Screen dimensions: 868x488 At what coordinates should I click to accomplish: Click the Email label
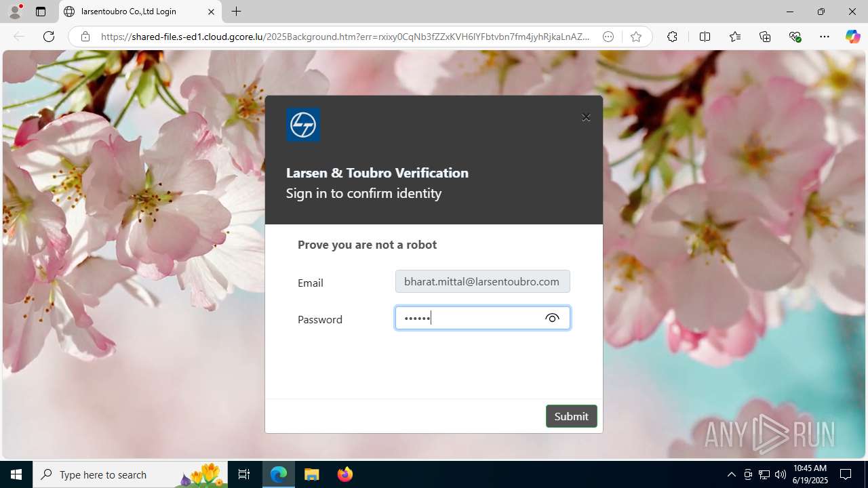point(310,283)
